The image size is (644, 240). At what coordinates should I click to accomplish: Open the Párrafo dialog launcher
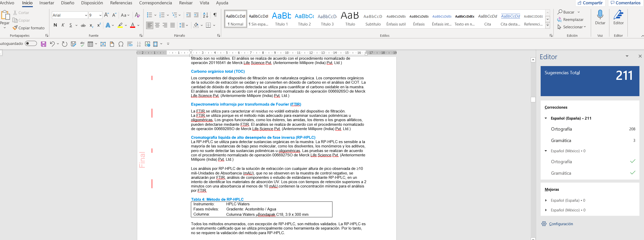coord(218,35)
